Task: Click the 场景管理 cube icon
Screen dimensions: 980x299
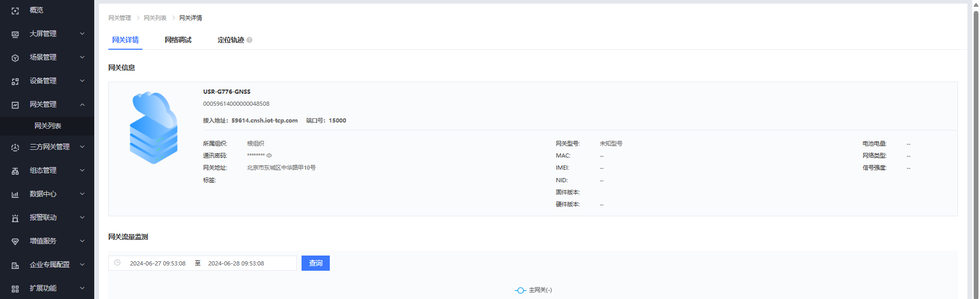Action: pyautogui.click(x=15, y=58)
